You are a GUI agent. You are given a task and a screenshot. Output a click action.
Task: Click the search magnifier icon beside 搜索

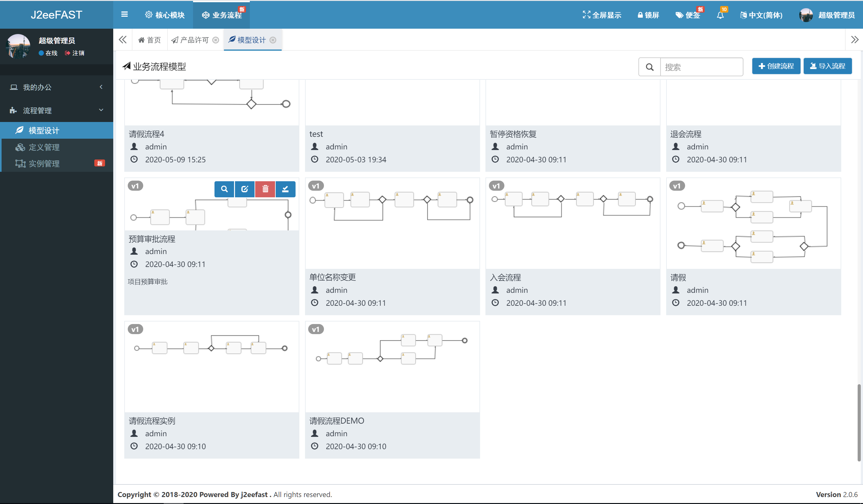click(649, 67)
